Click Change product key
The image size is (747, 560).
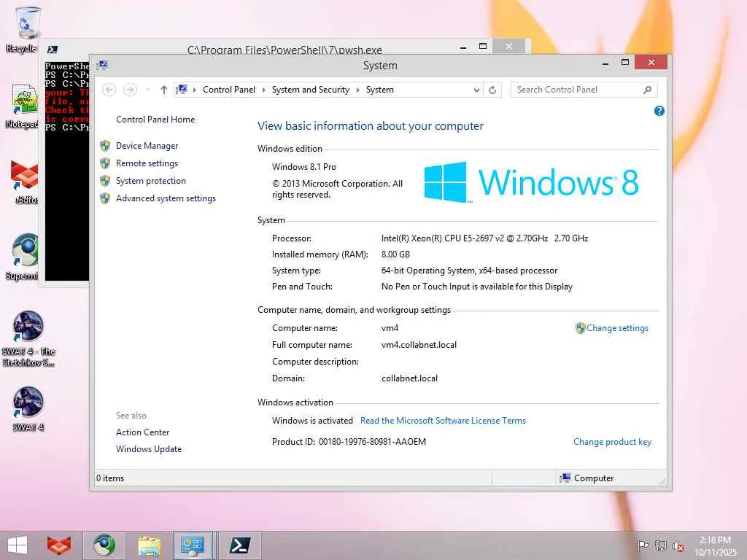click(612, 442)
